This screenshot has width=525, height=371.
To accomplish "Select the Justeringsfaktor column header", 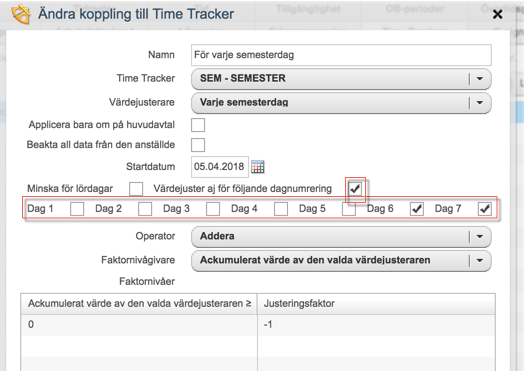I will [x=376, y=304].
